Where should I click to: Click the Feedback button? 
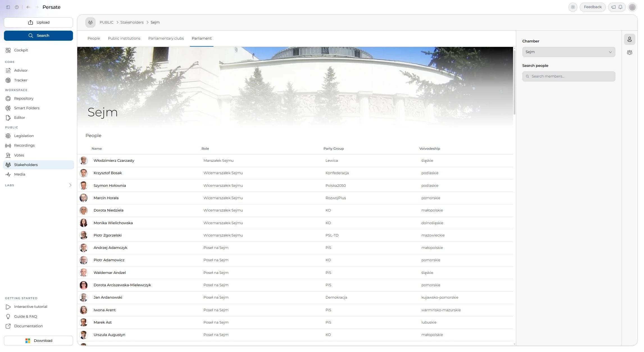[x=593, y=7]
